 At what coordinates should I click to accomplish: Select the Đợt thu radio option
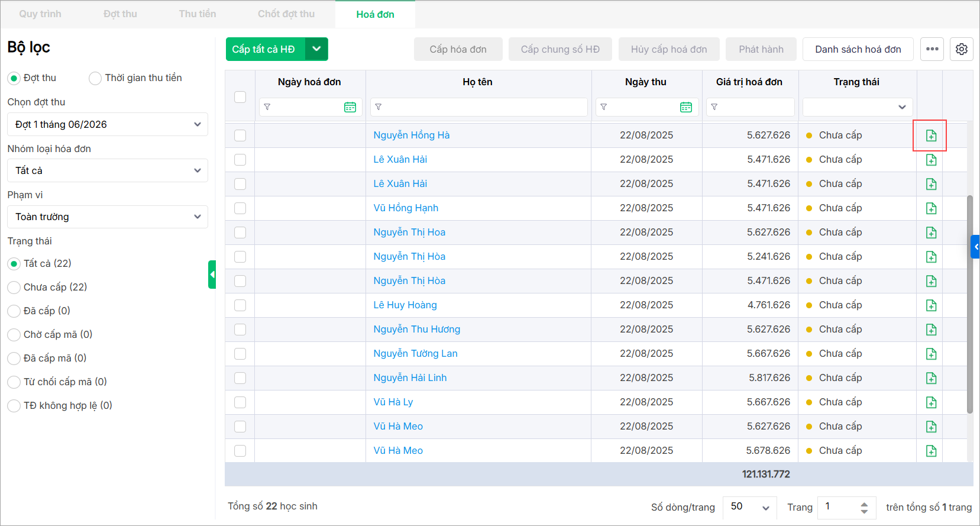tap(14, 78)
